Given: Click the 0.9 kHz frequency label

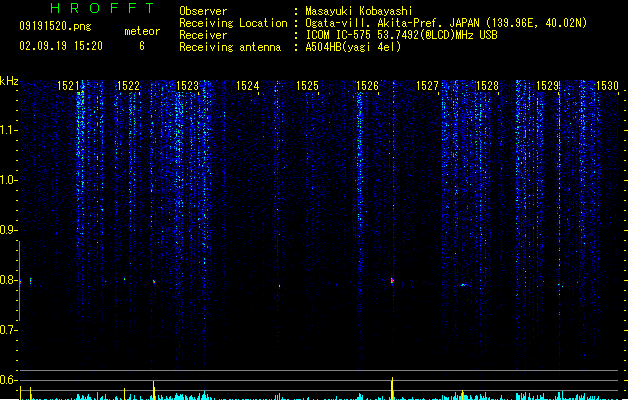Looking at the screenshot, I should [x=8, y=230].
